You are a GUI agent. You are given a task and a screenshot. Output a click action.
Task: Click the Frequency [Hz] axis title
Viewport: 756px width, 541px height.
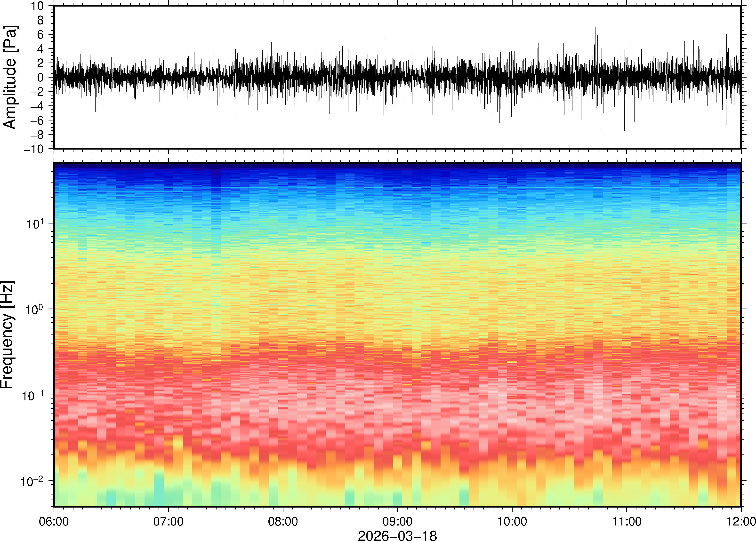coord(7,335)
